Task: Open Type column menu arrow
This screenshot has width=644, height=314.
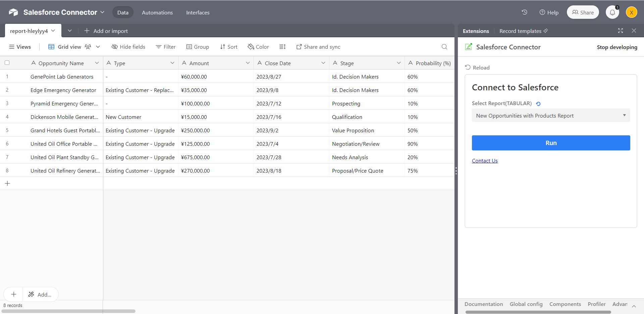Action: pos(172,63)
